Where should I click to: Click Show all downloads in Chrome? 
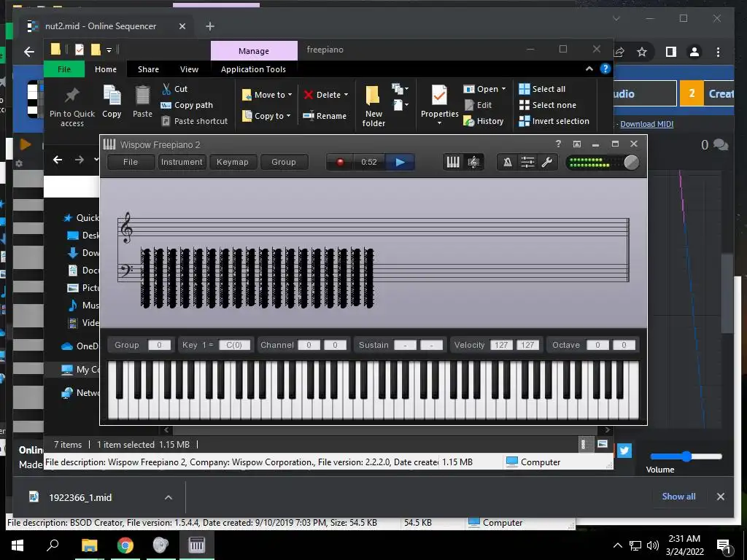(678, 496)
